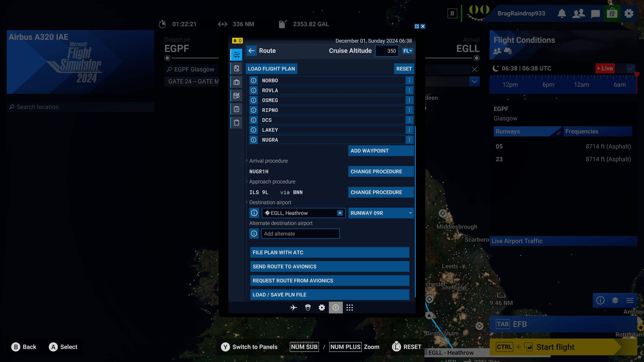The image size is (644, 362).
Task: Open the EFB checklist clipboard icon
Action: click(236, 109)
